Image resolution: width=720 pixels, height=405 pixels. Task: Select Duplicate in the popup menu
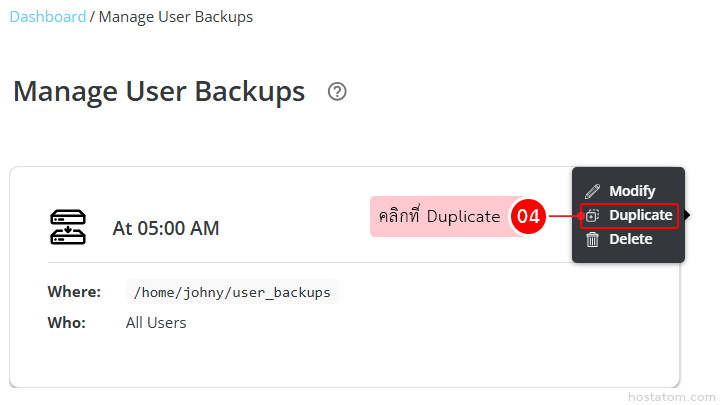tap(640, 215)
